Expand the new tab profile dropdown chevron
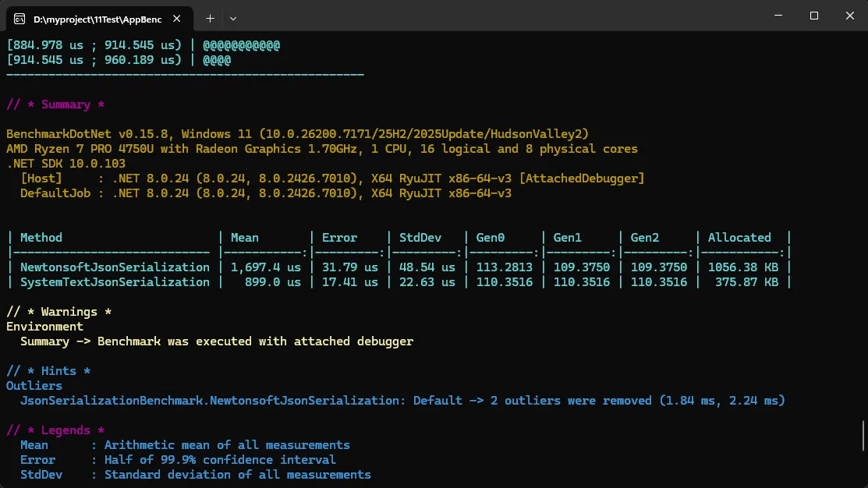 tap(233, 17)
